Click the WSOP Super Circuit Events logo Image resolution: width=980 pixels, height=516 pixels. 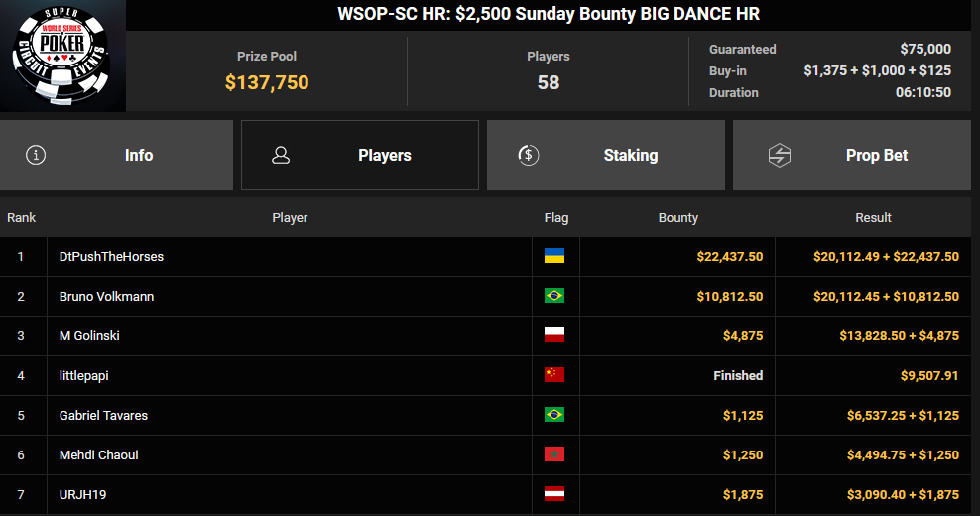click(x=61, y=55)
